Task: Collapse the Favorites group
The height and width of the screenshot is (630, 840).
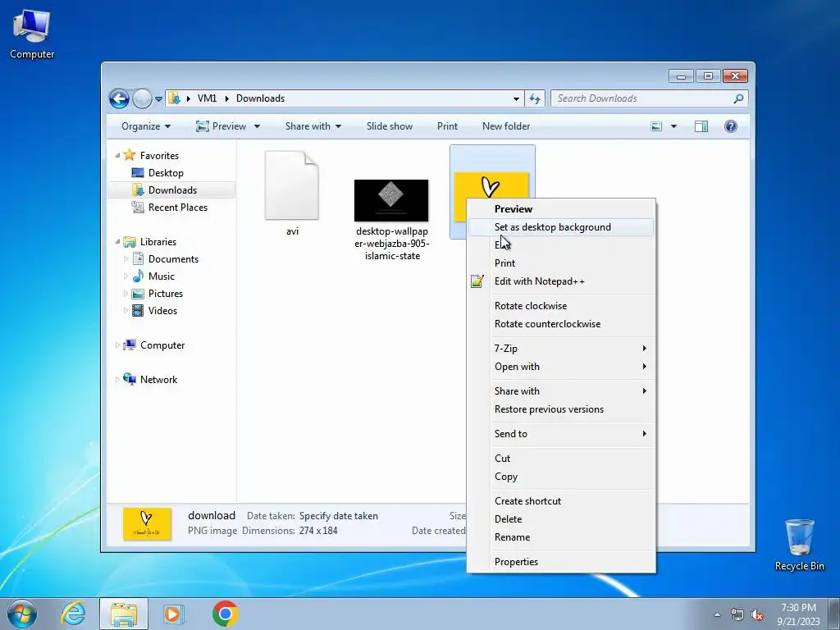Action: (x=117, y=155)
